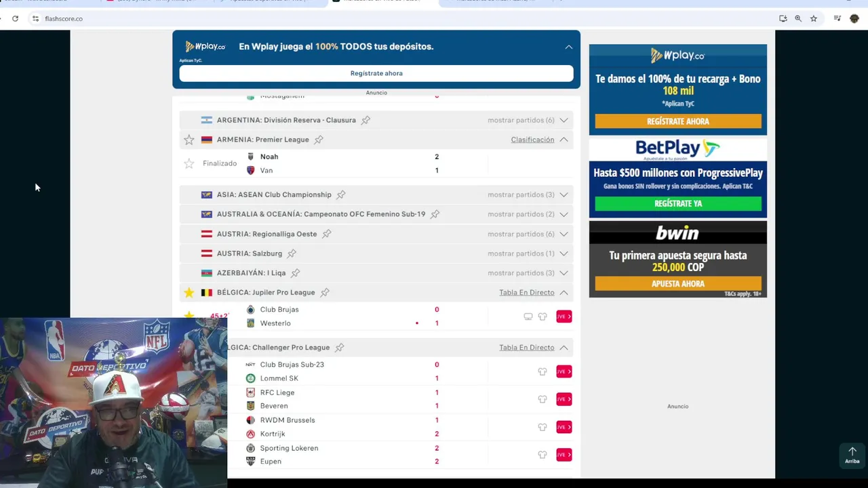Open Tabla En Directo for Challenger Pro League
Image resolution: width=868 pixels, height=488 pixels.
(x=527, y=348)
